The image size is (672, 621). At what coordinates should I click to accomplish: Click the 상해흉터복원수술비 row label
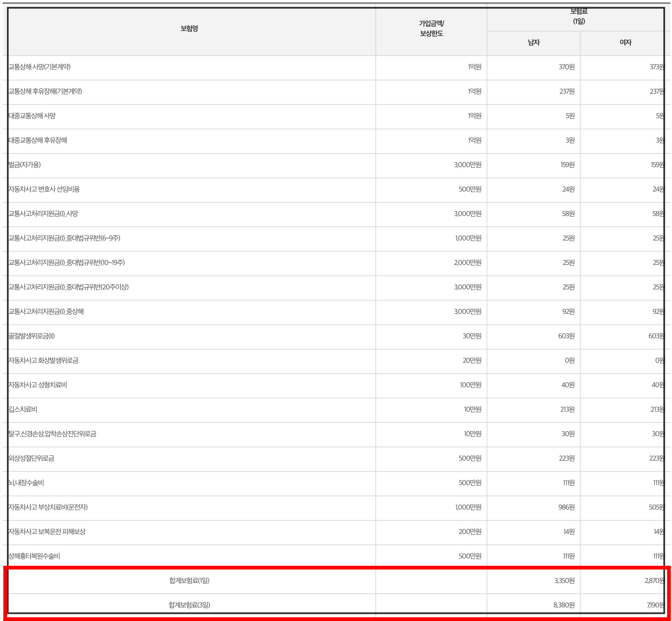pos(34,556)
